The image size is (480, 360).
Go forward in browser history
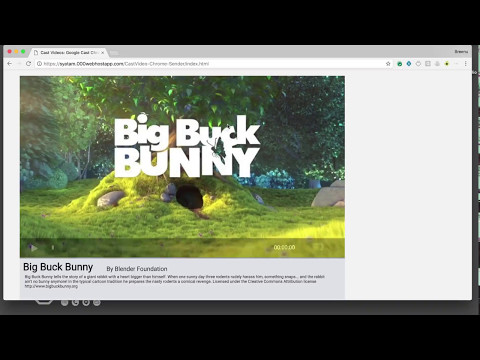coord(19,64)
